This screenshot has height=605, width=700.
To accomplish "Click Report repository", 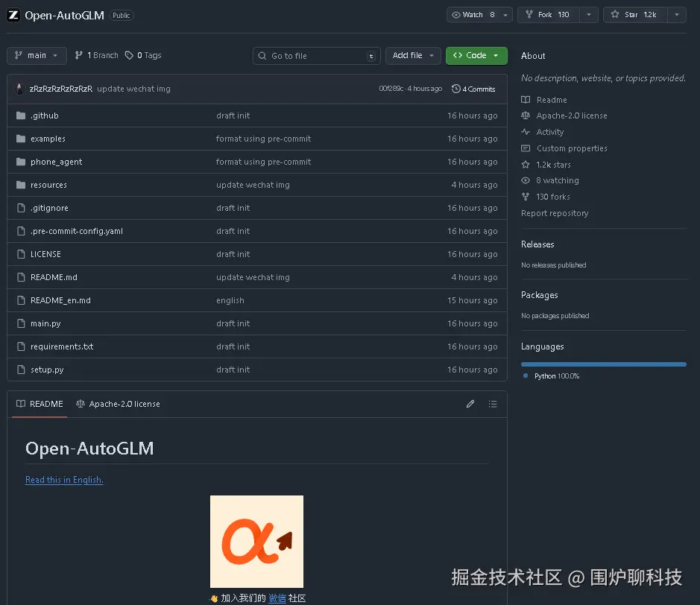I will pyautogui.click(x=555, y=213).
